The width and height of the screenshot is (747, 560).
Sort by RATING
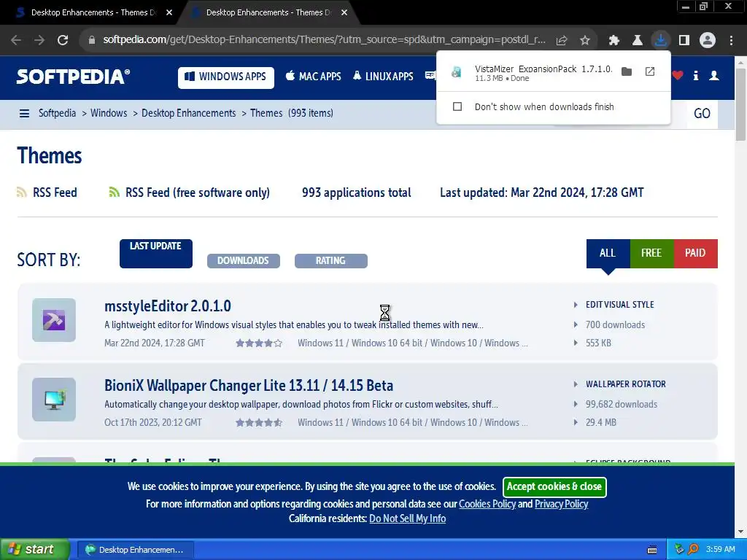click(330, 260)
